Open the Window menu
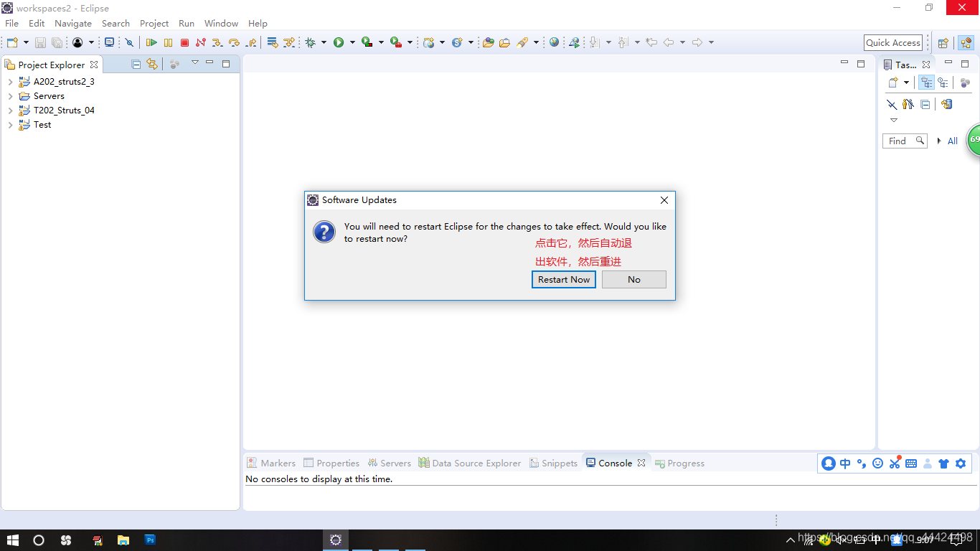The height and width of the screenshot is (551, 980). tap(221, 24)
